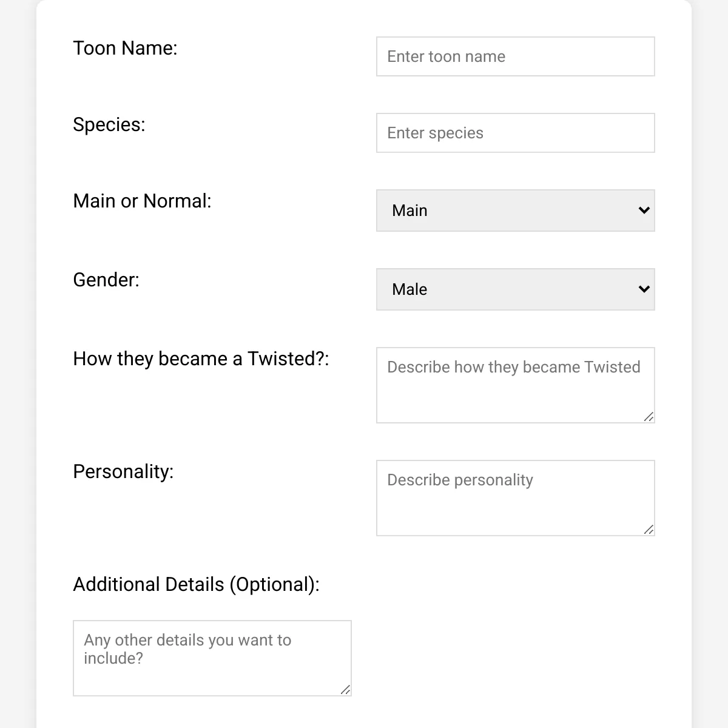The width and height of the screenshot is (728, 728).
Task: Click the resize grip on Personality textarea
Action: pos(649,530)
